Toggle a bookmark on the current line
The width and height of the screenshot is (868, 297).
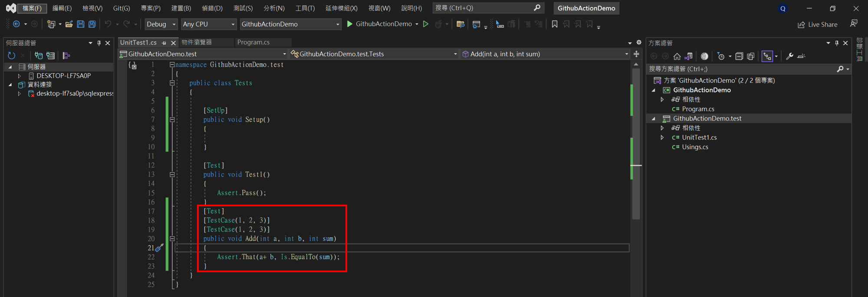[554, 24]
